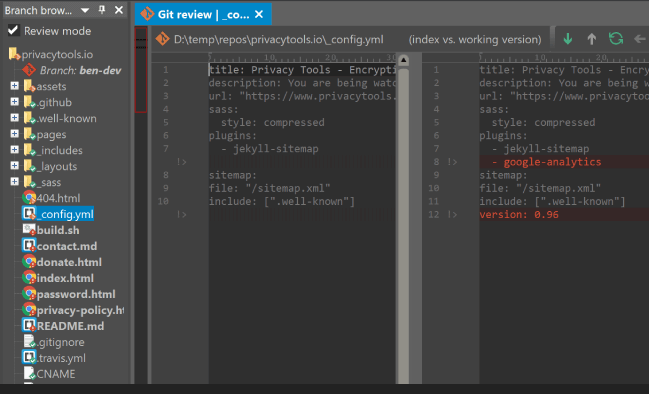Image resolution: width=649 pixels, height=394 pixels.
Task: Click the orange git icon beside the file path
Action: 162,39
